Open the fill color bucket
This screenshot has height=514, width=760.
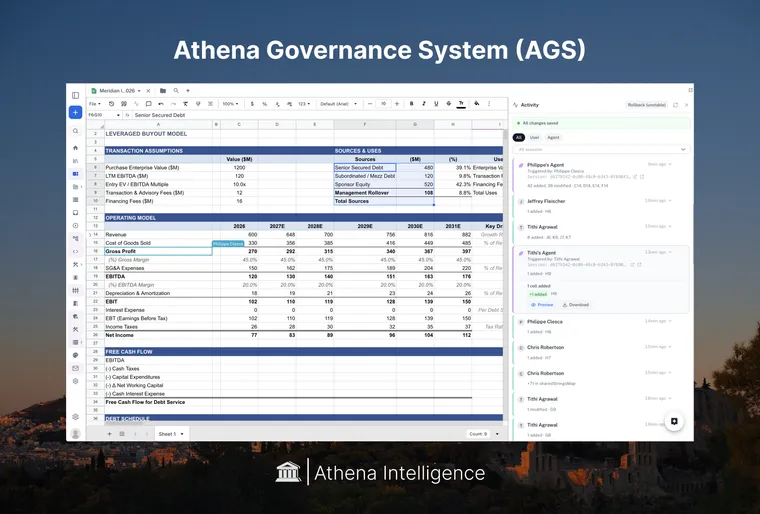pos(476,104)
